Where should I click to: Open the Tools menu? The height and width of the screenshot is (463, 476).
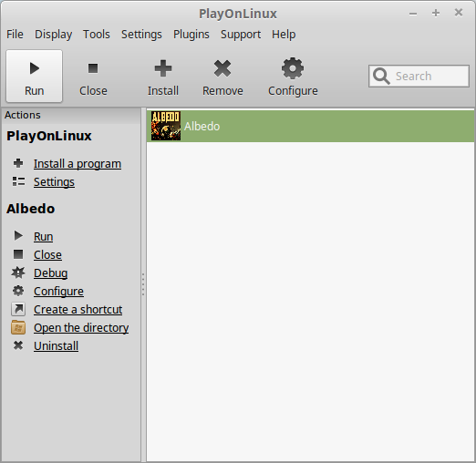pyautogui.click(x=97, y=35)
